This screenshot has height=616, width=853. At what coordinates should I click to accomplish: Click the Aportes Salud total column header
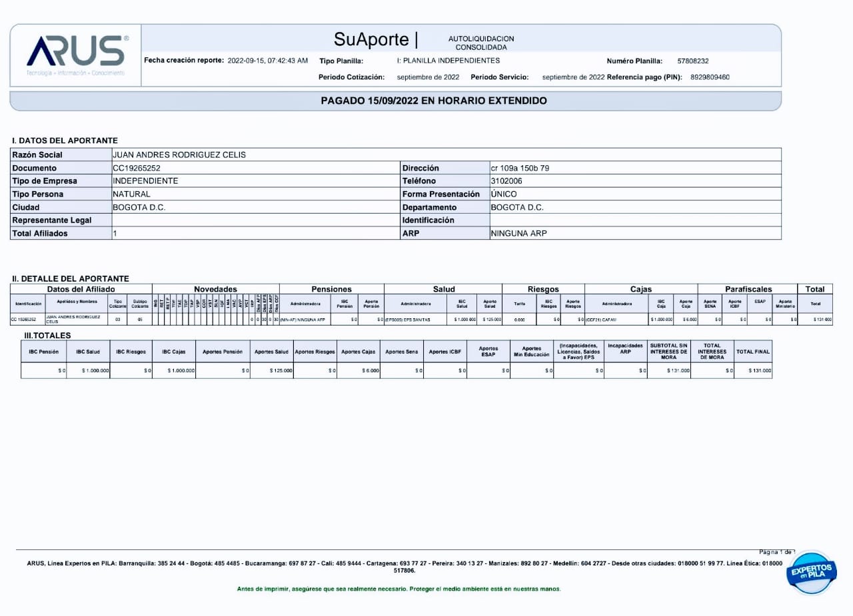271,351
